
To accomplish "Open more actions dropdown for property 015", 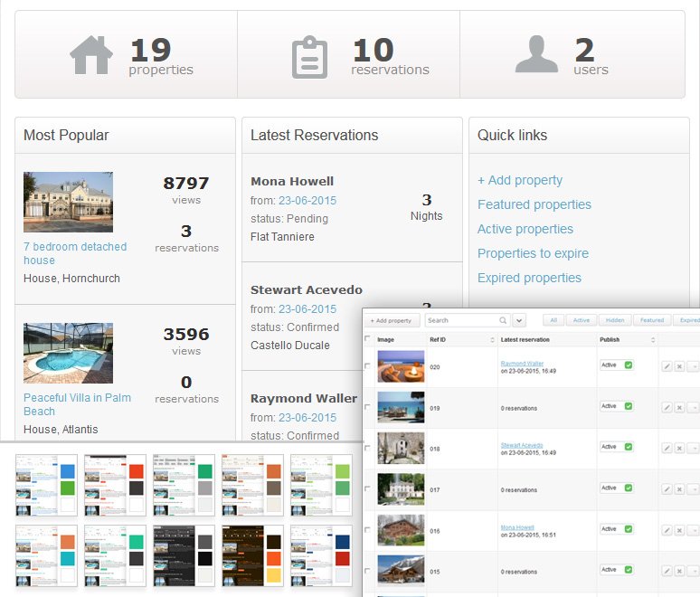I will click(x=693, y=571).
